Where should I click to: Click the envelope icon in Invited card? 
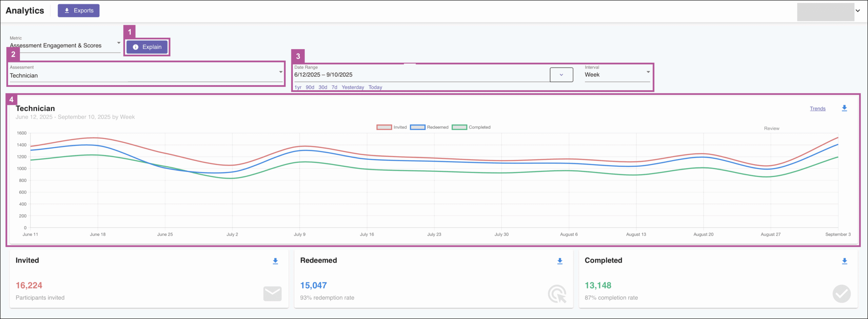[x=272, y=294]
